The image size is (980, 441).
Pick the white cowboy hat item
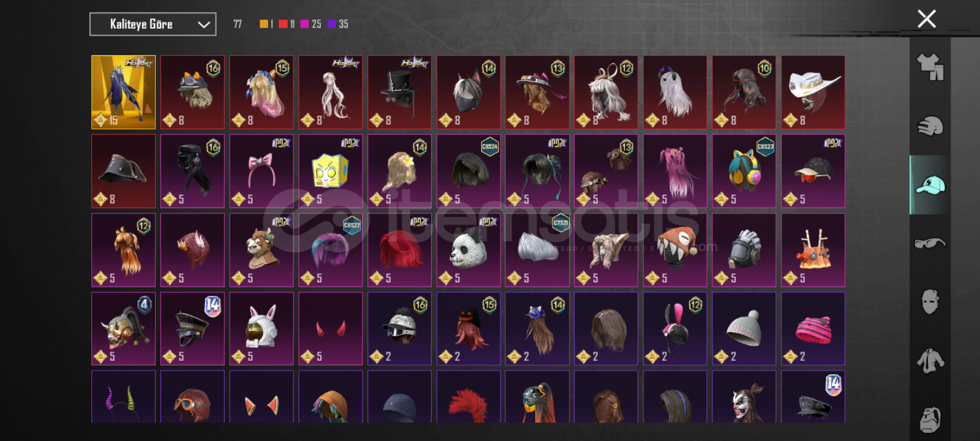coord(813,92)
